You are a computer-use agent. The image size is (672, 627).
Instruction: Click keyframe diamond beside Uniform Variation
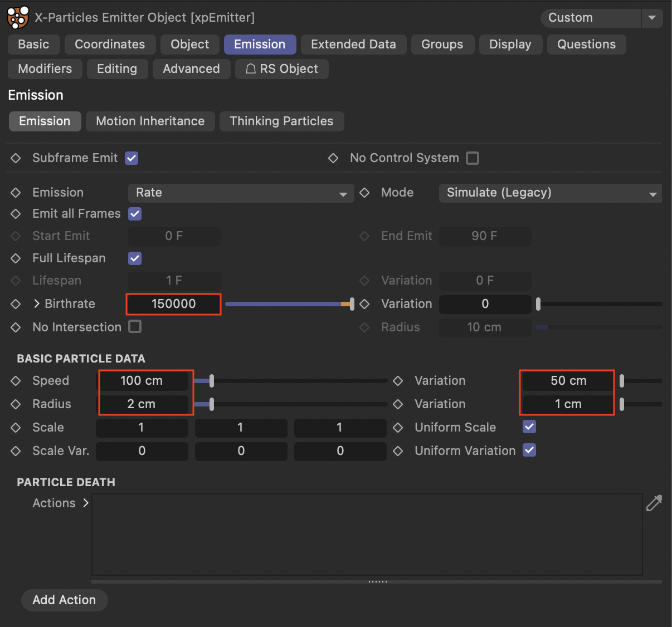click(x=398, y=451)
